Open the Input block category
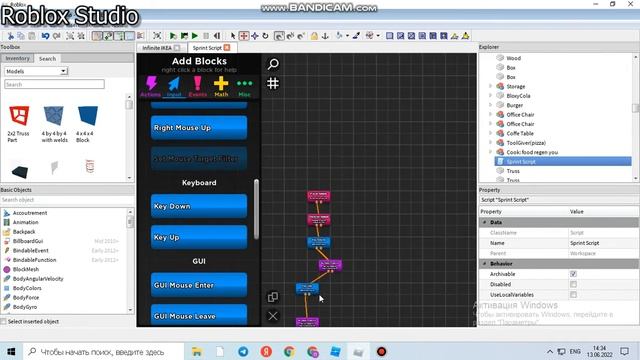 point(174,87)
